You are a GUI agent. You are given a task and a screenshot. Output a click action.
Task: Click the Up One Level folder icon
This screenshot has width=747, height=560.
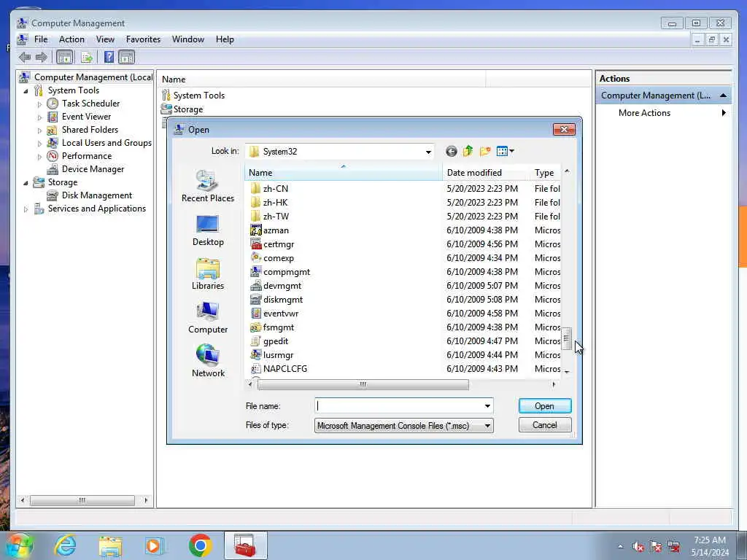pyautogui.click(x=468, y=151)
